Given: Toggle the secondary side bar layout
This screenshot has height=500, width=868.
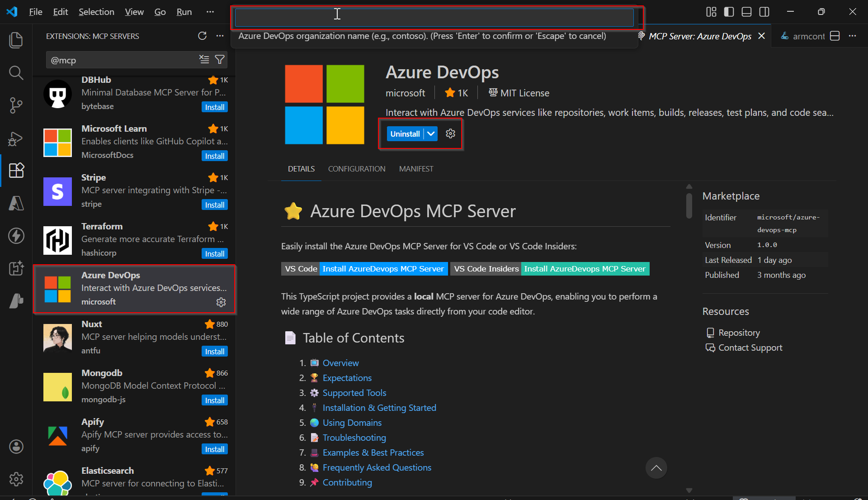Looking at the screenshot, I should click(x=764, y=12).
